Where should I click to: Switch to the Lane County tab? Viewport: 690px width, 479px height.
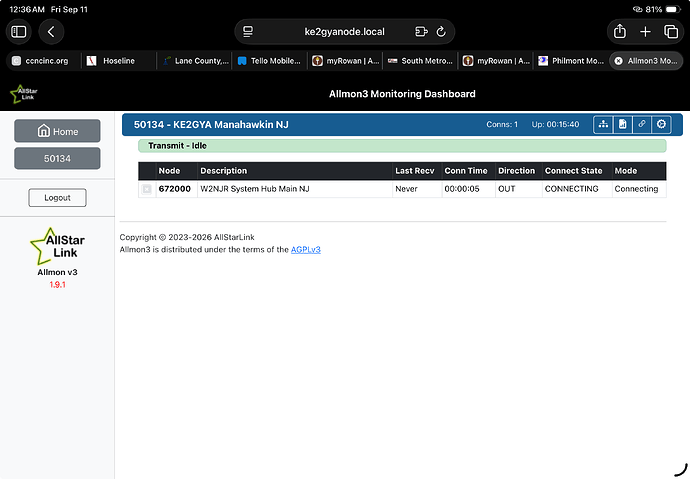pos(194,61)
